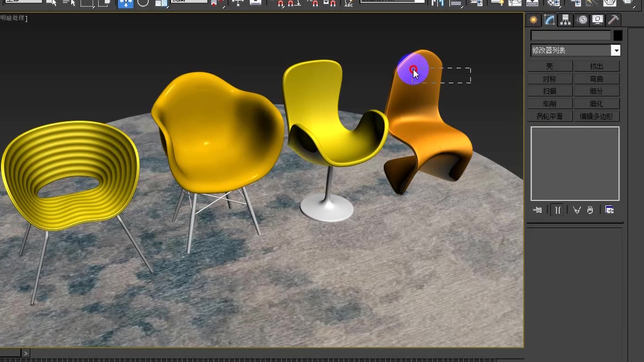Open the Select by Name dialog icon

pyautogui.click(x=68, y=4)
